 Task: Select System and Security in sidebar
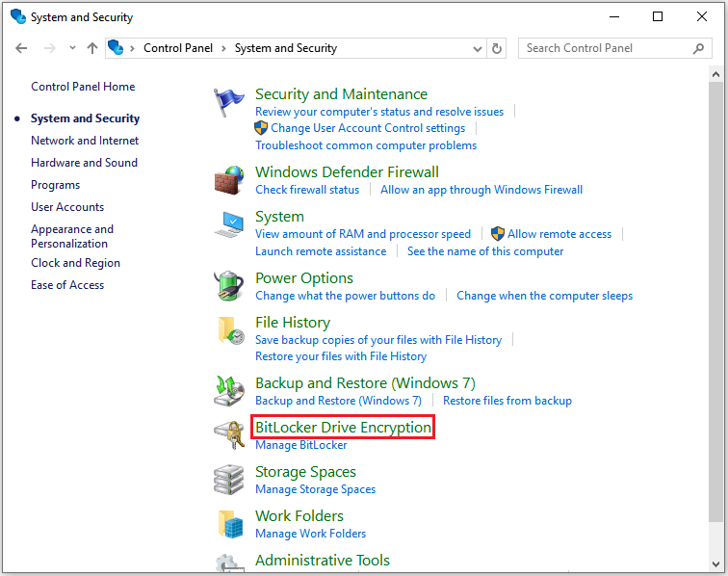click(85, 118)
